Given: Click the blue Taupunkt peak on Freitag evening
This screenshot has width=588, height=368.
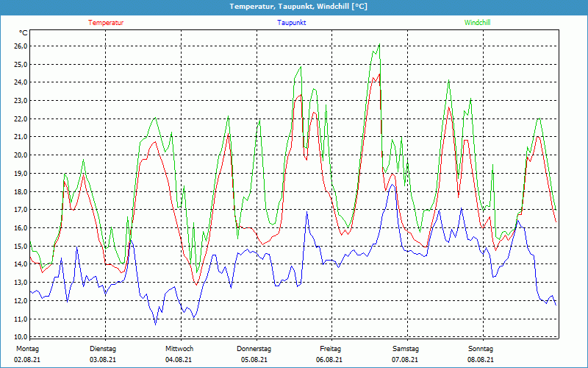Looking at the screenshot, I should 392,185.
